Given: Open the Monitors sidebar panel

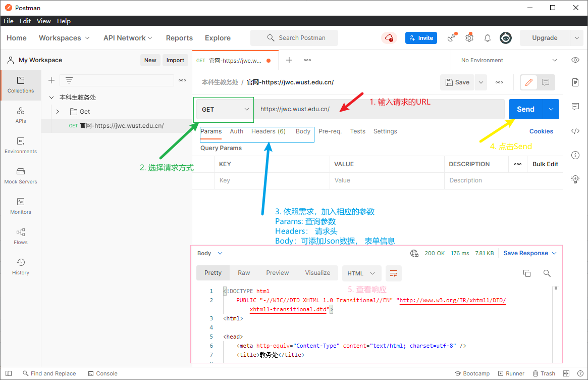Looking at the screenshot, I should [x=21, y=206].
